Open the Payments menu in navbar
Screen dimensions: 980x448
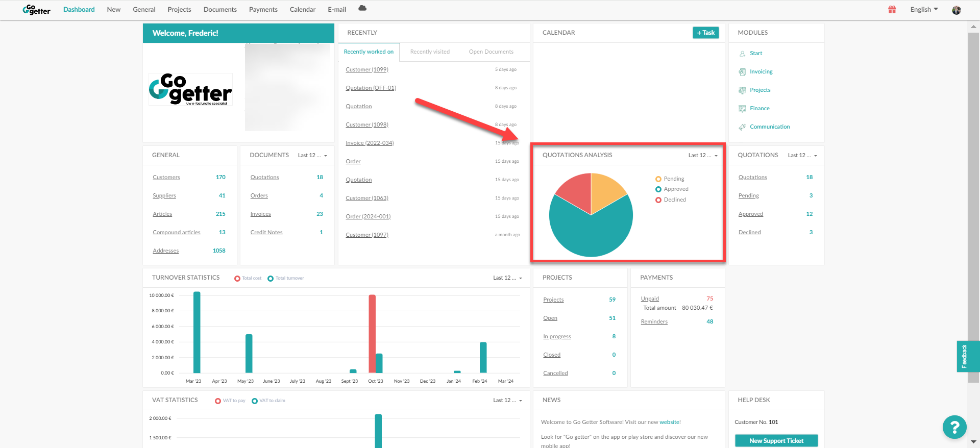click(263, 10)
